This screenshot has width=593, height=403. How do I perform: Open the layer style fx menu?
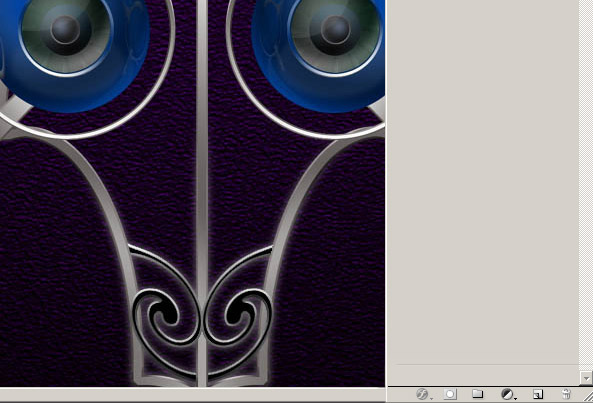pyautogui.click(x=422, y=394)
